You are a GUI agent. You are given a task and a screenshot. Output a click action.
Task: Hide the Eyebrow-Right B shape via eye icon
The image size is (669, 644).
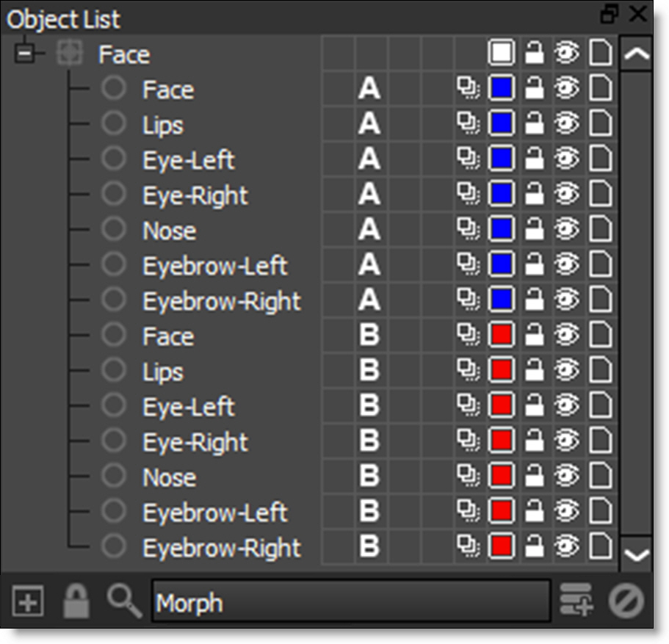[x=566, y=547]
